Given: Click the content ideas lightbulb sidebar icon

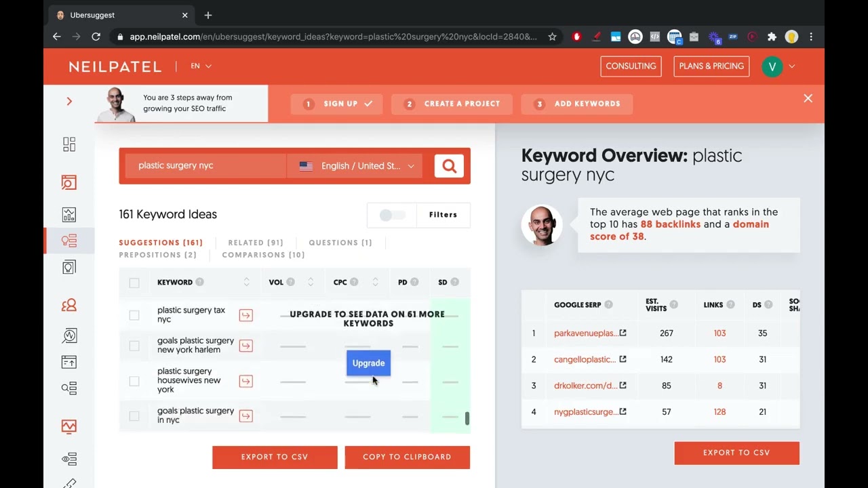Looking at the screenshot, I should point(69,267).
